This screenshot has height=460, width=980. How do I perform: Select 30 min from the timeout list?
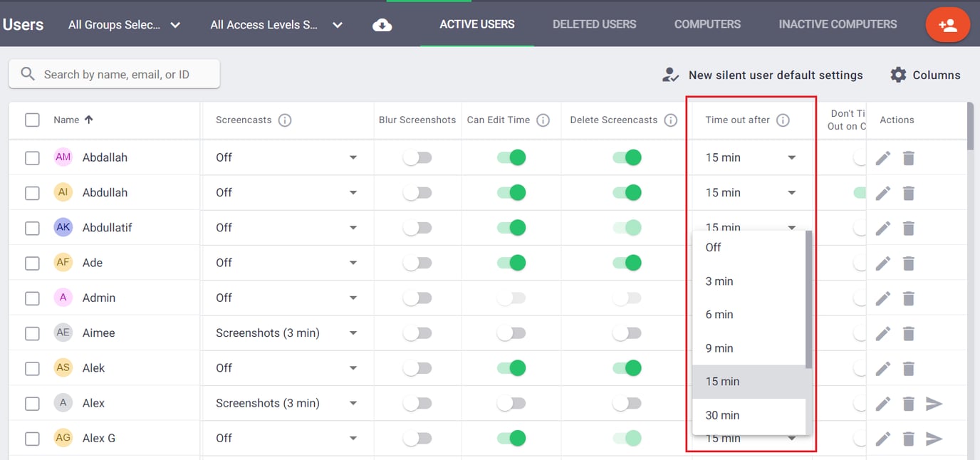(x=722, y=415)
